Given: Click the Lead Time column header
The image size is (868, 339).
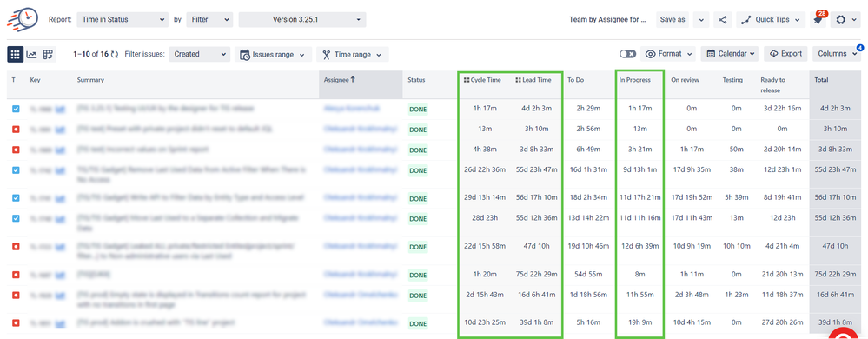Looking at the screenshot, I should pos(533,80).
